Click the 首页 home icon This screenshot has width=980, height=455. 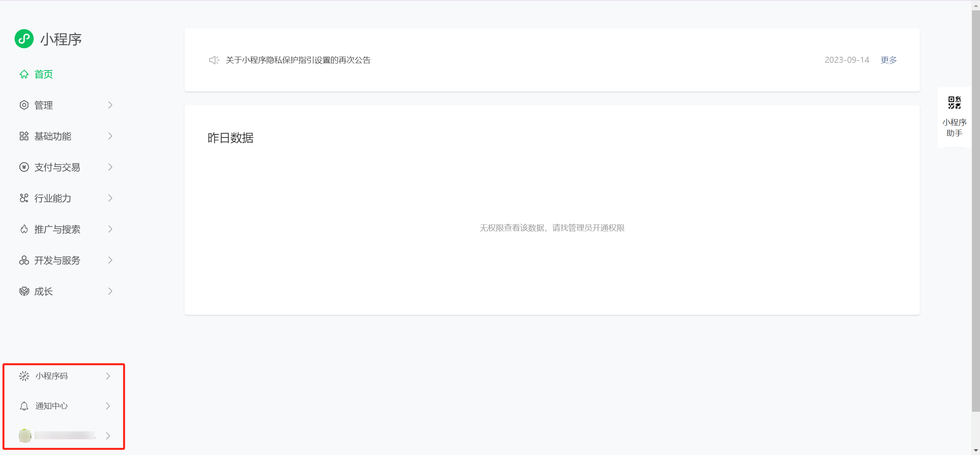24,74
